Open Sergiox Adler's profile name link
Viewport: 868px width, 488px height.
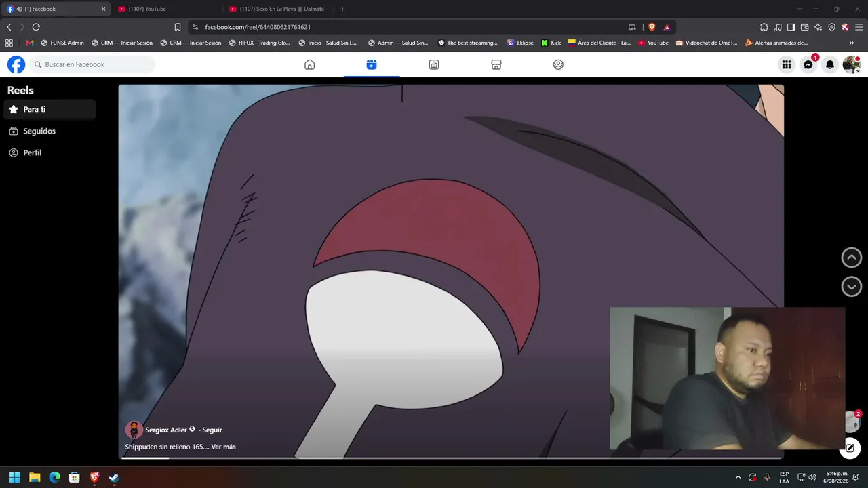coord(166,430)
